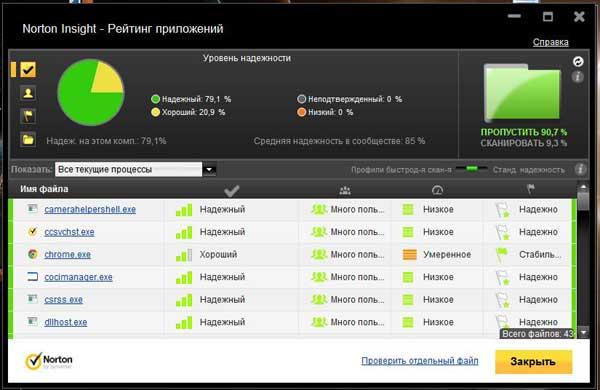This screenshot has height=390, width=600.
Task: Click the trust level pie chart
Action: pyautogui.click(x=91, y=92)
